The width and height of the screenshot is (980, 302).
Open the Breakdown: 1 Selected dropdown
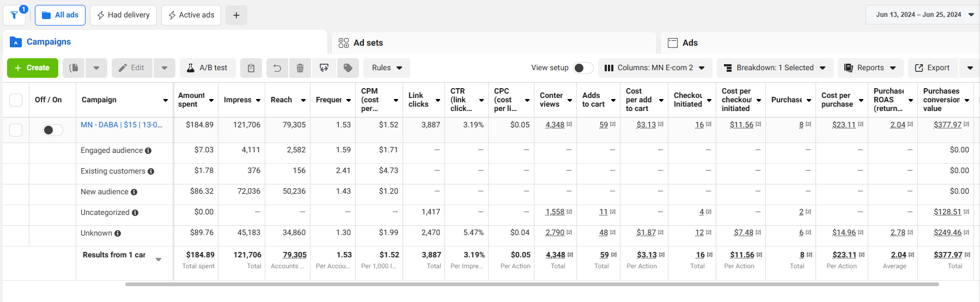tap(775, 68)
